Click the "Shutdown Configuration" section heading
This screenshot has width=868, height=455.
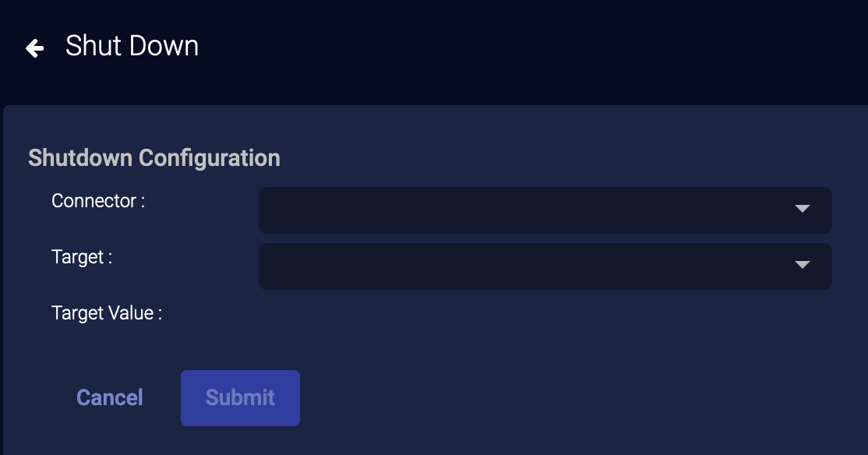click(x=154, y=158)
